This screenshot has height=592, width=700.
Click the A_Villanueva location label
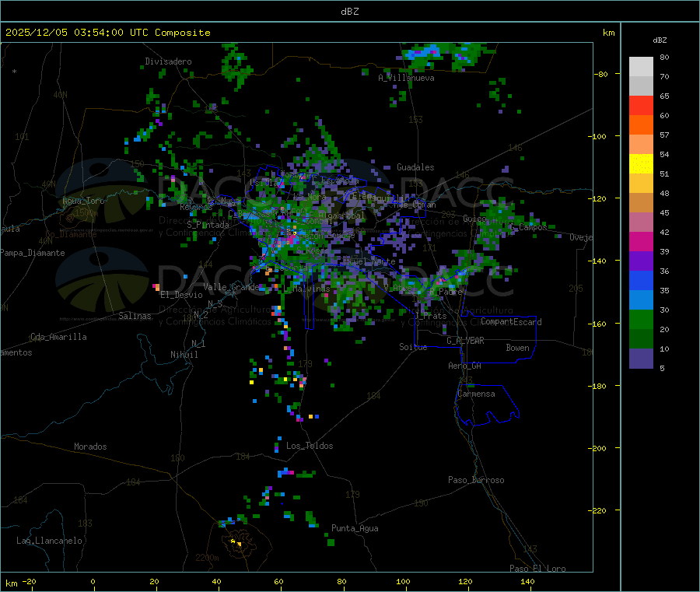406,78
